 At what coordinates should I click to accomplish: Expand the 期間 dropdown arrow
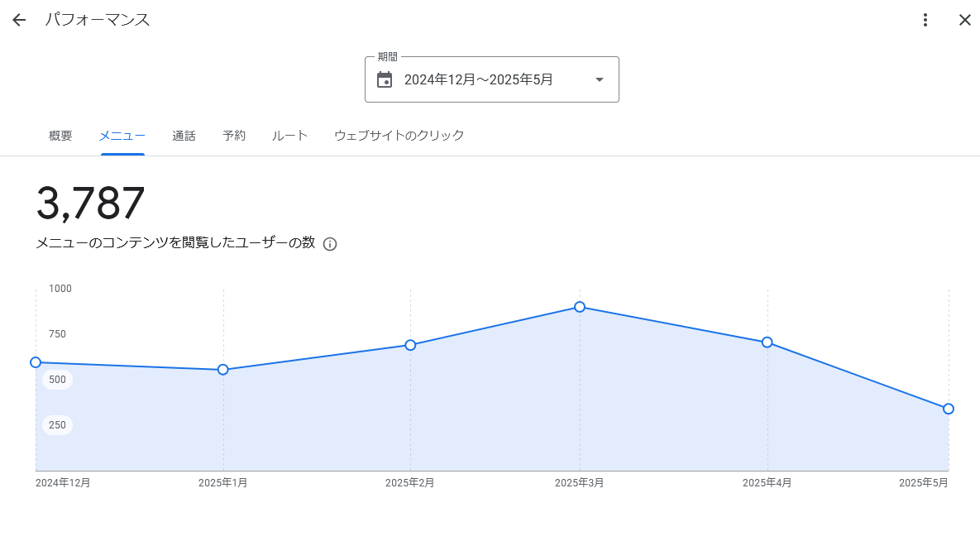pyautogui.click(x=600, y=79)
